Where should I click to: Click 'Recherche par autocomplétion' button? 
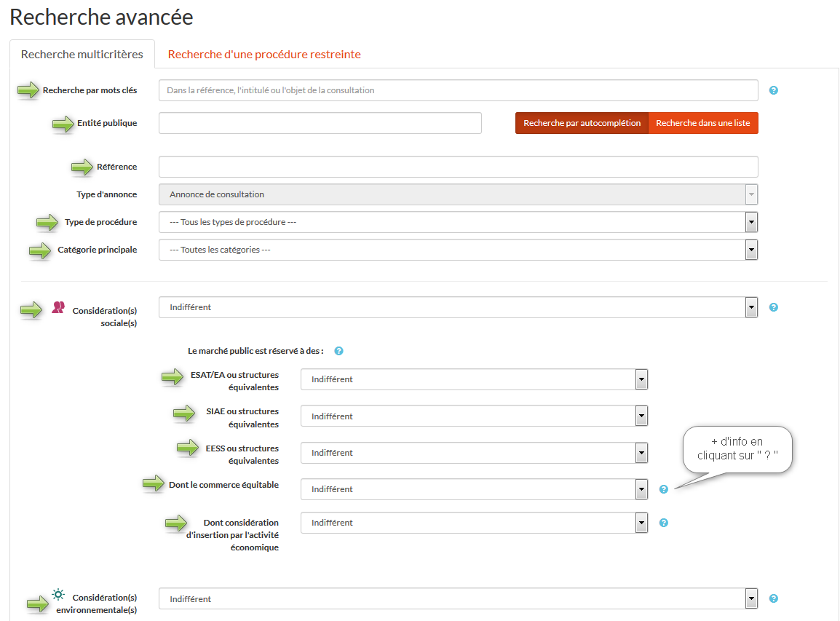582,123
